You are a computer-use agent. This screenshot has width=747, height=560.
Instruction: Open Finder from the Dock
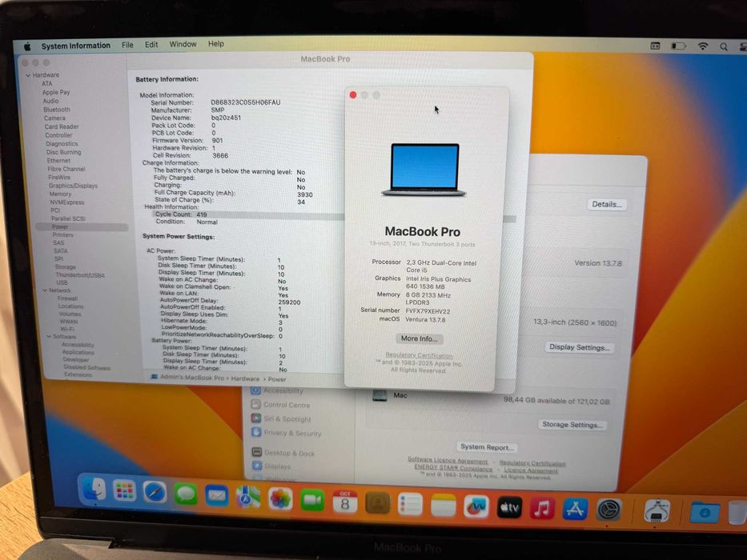94,490
